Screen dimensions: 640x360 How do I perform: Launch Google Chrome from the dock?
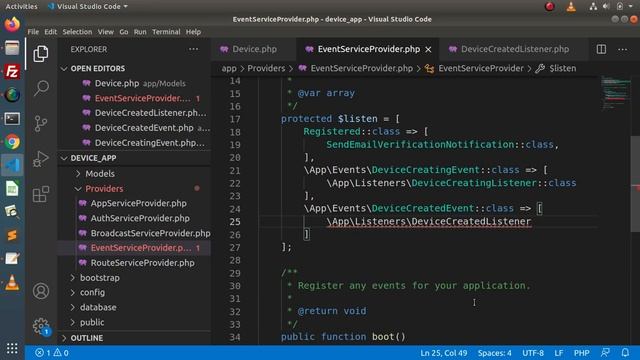pyautogui.click(x=12, y=142)
